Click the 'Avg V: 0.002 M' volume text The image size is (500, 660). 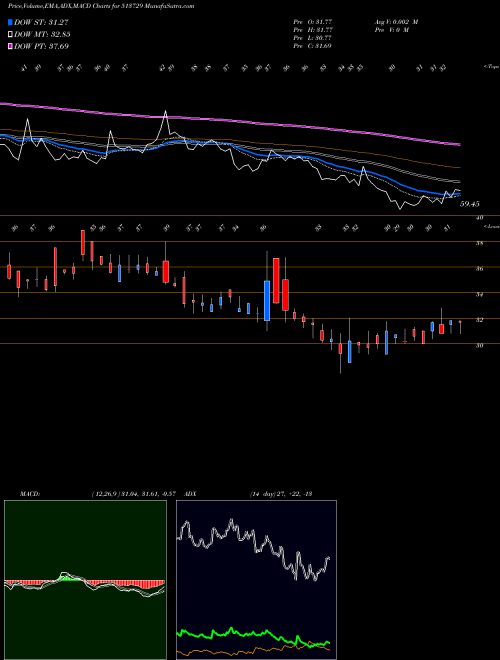click(395, 21)
